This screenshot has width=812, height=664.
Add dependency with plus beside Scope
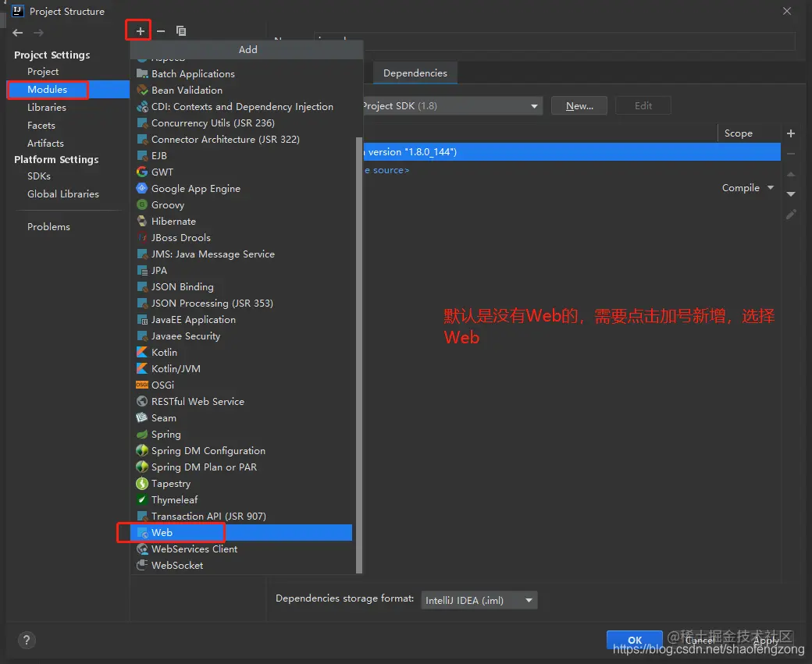(791, 133)
